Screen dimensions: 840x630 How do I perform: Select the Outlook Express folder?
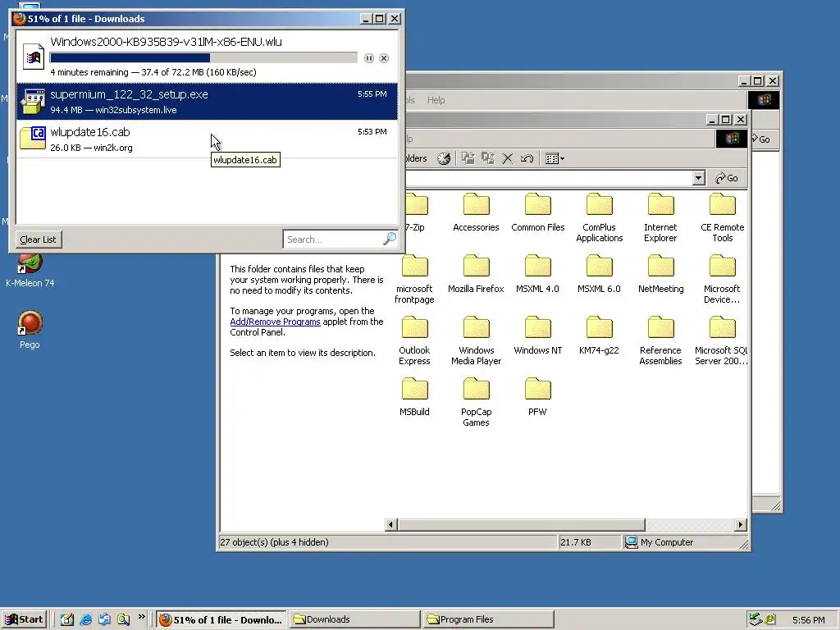point(414,340)
